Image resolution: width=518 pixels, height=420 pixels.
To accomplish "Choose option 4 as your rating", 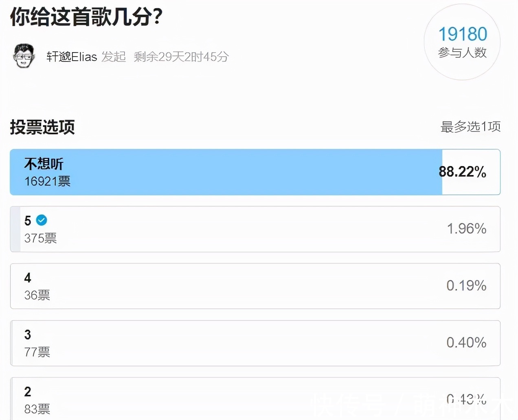I will (x=256, y=286).
